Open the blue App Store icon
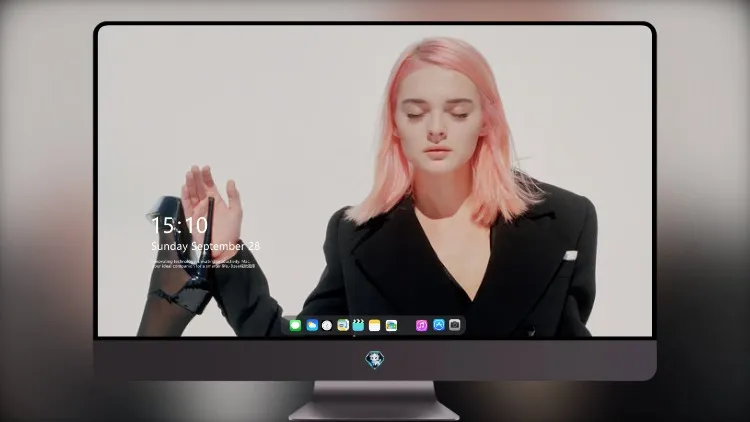Screen dimensions: 750x422 tap(439, 325)
